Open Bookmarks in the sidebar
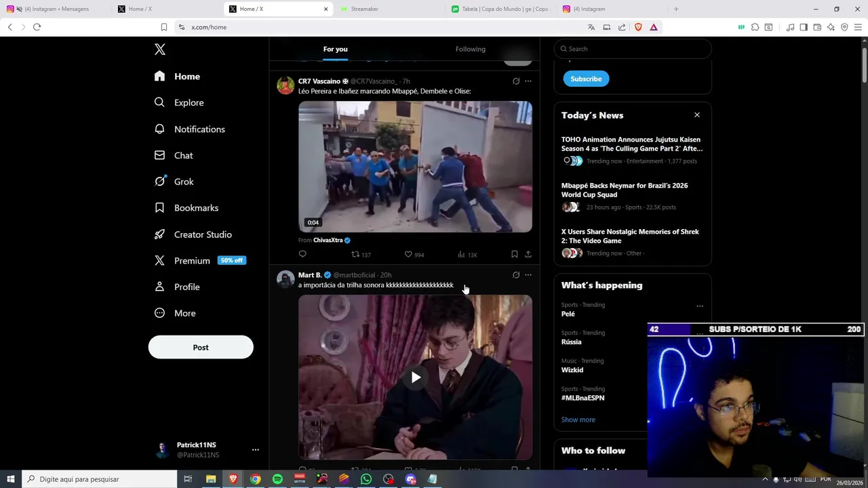This screenshot has height=488, width=868. [186, 208]
